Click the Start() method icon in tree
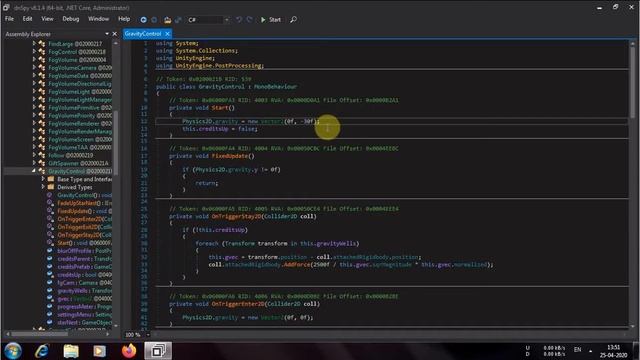This screenshot has width=640, height=360. point(50,243)
